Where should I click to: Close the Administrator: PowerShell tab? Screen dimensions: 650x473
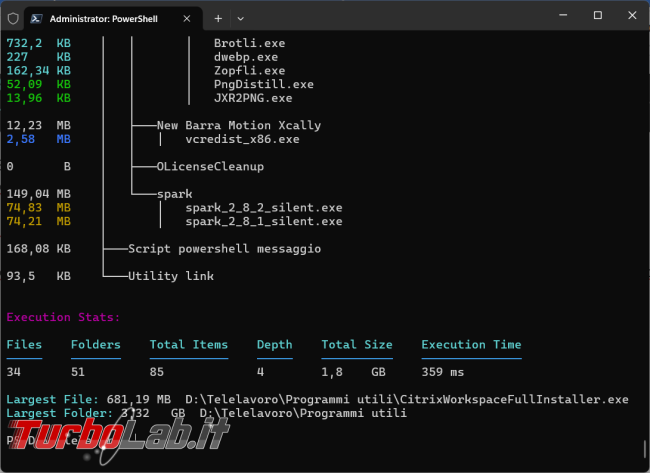click(187, 19)
